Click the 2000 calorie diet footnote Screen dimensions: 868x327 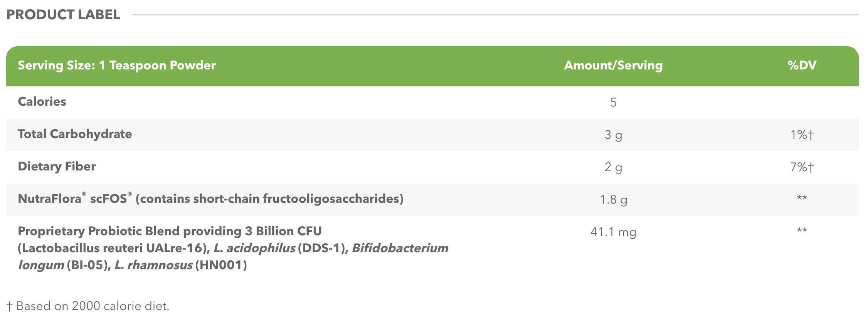(x=88, y=306)
